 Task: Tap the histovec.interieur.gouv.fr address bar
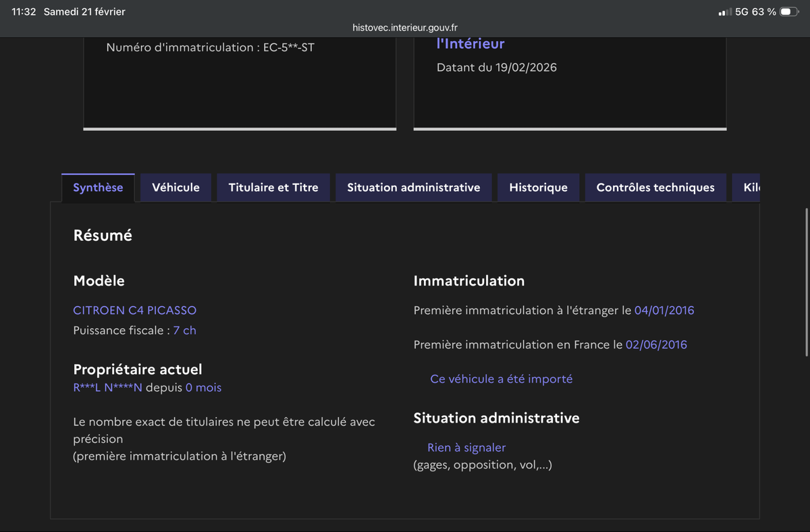pyautogui.click(x=404, y=27)
